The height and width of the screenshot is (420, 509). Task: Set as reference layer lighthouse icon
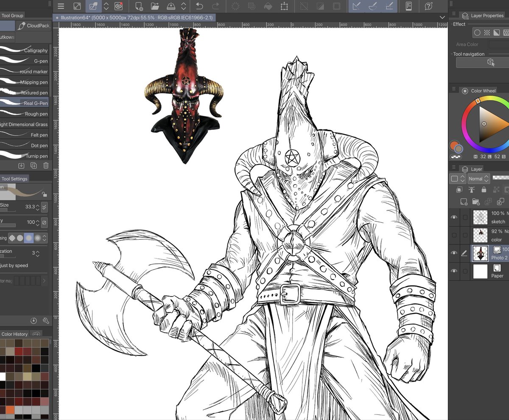(x=471, y=190)
